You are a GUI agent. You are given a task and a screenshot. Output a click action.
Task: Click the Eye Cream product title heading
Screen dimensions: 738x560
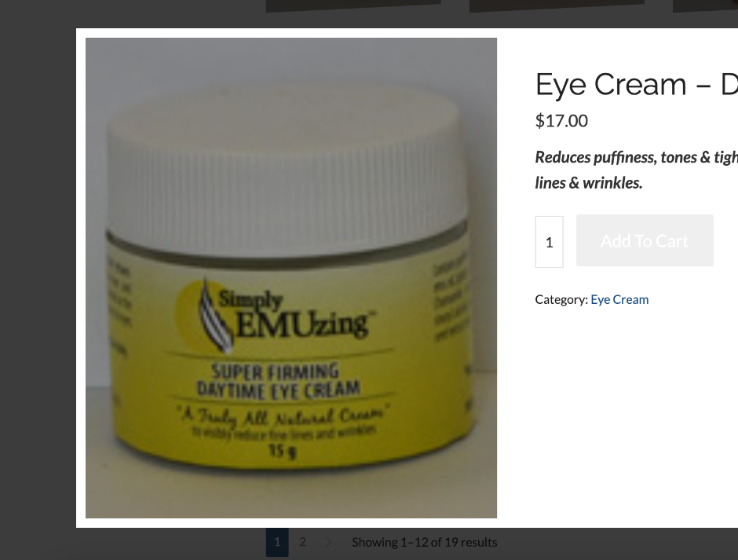637,84
